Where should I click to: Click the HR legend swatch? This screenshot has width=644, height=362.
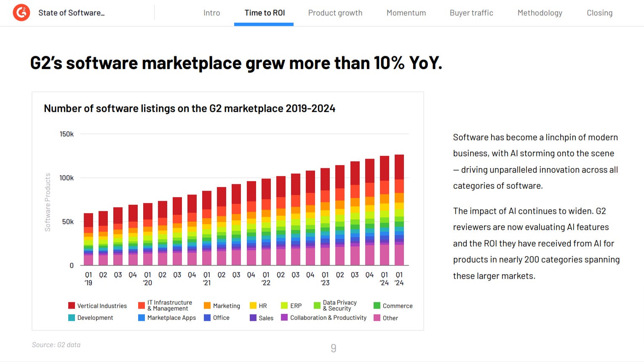coord(253,306)
